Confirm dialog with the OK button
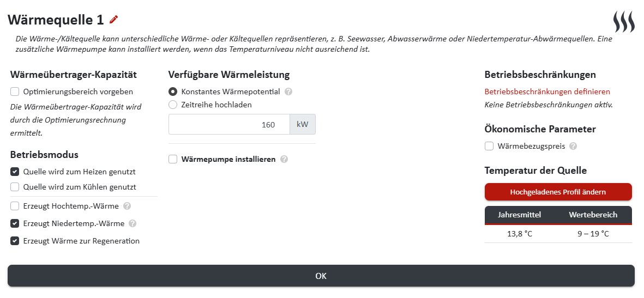 coord(321,276)
